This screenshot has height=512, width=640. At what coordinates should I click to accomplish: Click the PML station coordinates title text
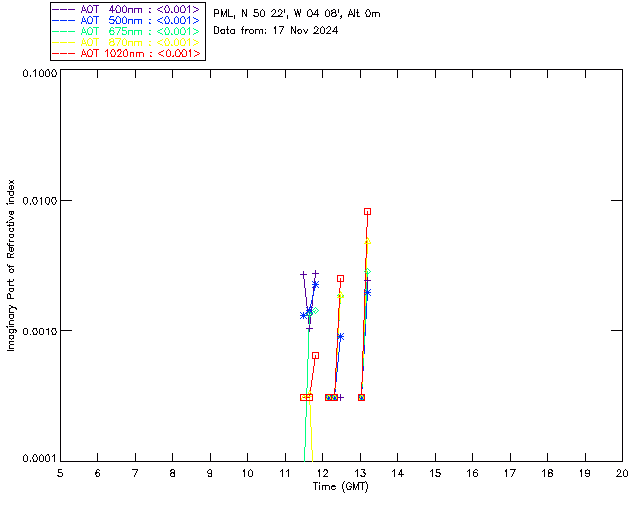tap(297, 14)
